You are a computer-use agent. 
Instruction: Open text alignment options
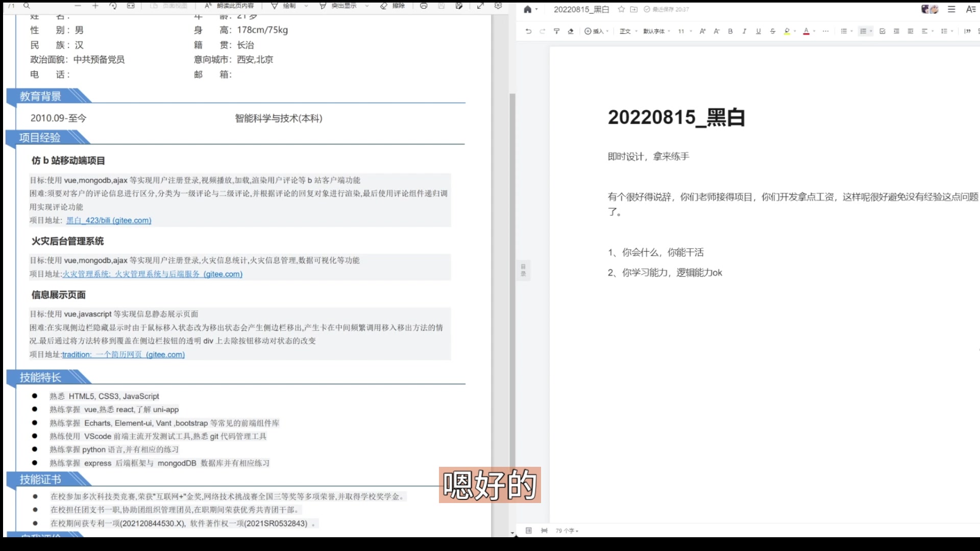point(927,31)
